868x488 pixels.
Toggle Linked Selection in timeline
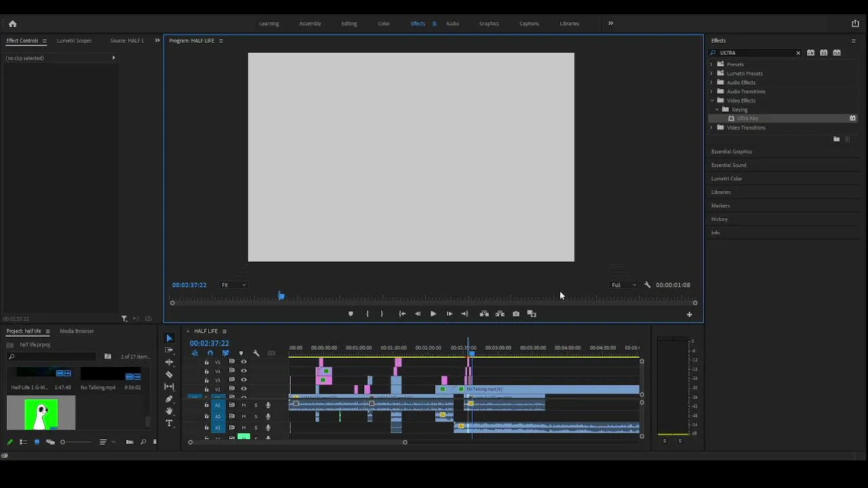[226, 353]
